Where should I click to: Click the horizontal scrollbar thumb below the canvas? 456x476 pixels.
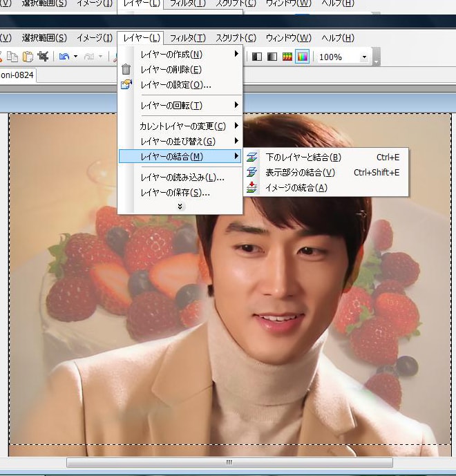click(x=229, y=462)
